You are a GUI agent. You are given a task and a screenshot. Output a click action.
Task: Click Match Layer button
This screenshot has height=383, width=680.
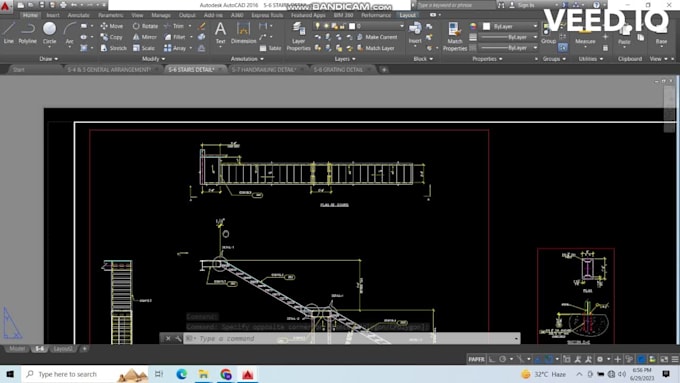(x=376, y=48)
